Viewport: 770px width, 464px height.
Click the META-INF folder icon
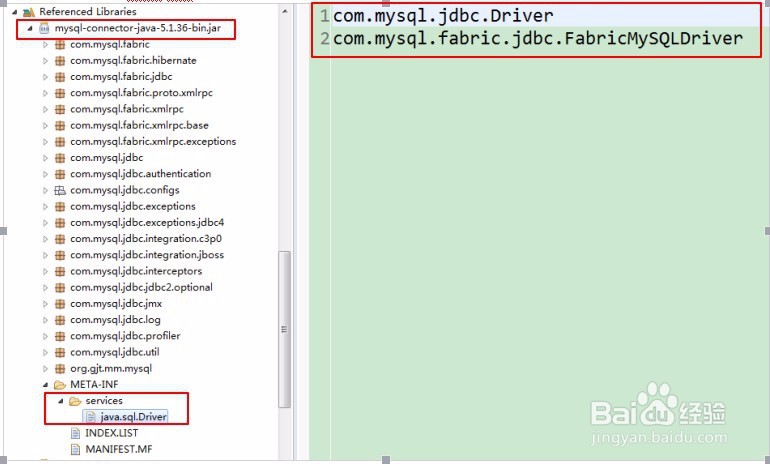tap(60, 385)
